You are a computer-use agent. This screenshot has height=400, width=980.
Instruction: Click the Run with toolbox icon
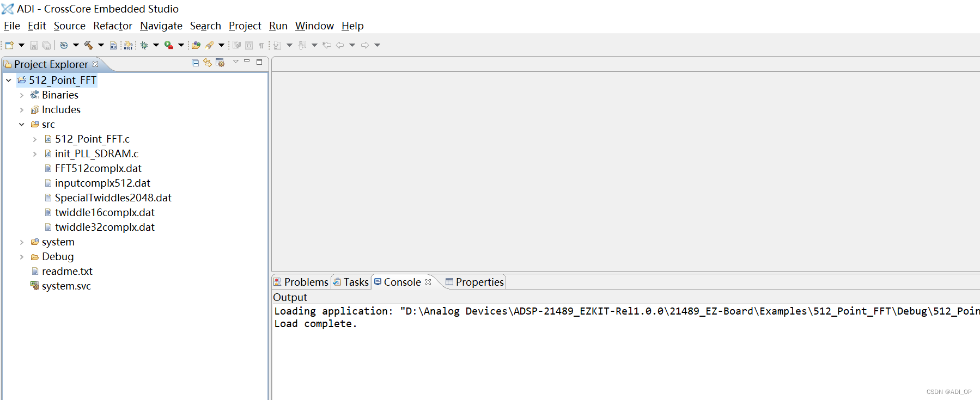(x=169, y=45)
